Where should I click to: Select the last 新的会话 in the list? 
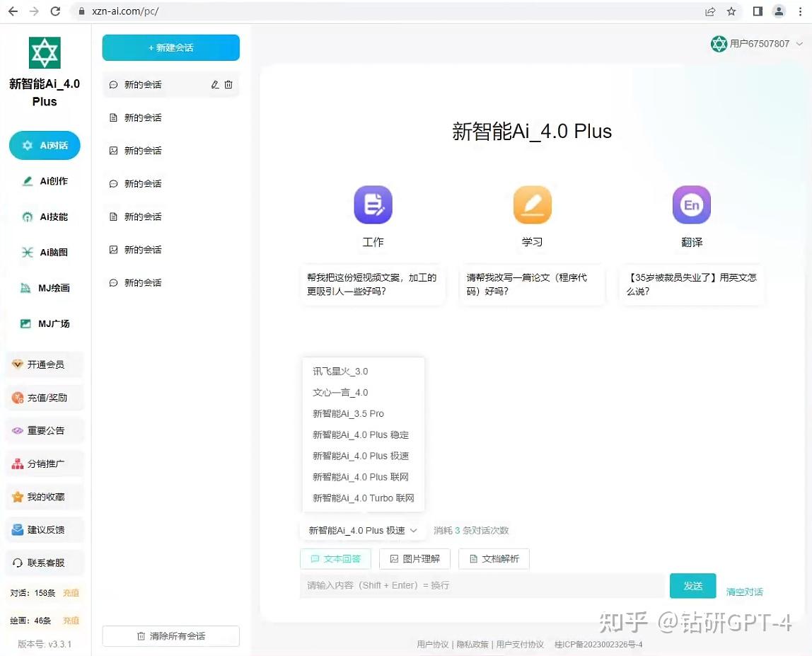click(171, 283)
